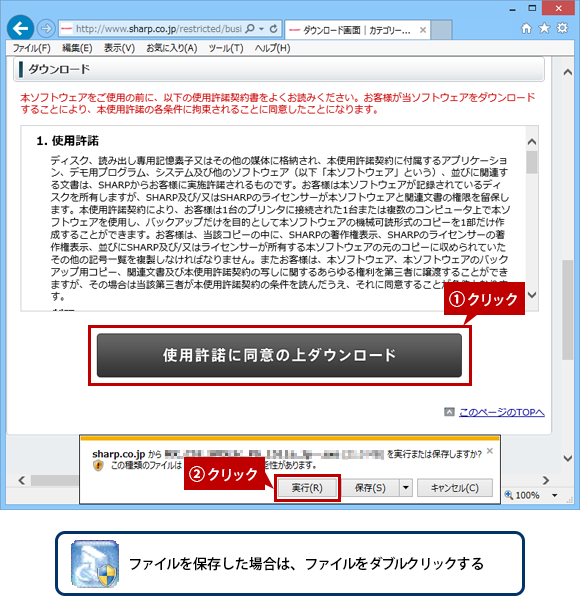The image size is (580, 600).
Task: Open a new blank tab button
Action: pos(442,30)
